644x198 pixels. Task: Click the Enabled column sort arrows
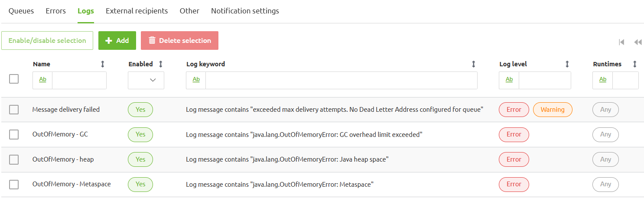161,64
